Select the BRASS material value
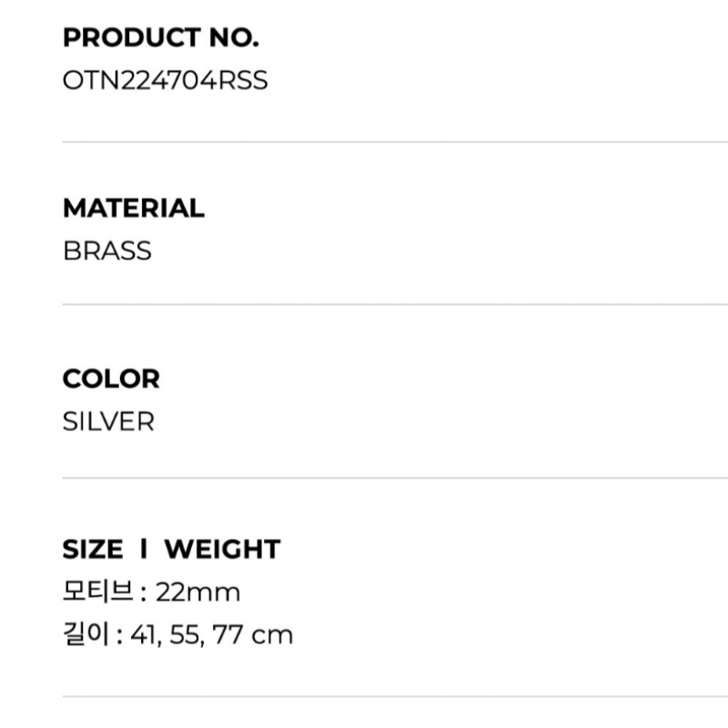Viewport: 728px width, 728px height. 107,251
